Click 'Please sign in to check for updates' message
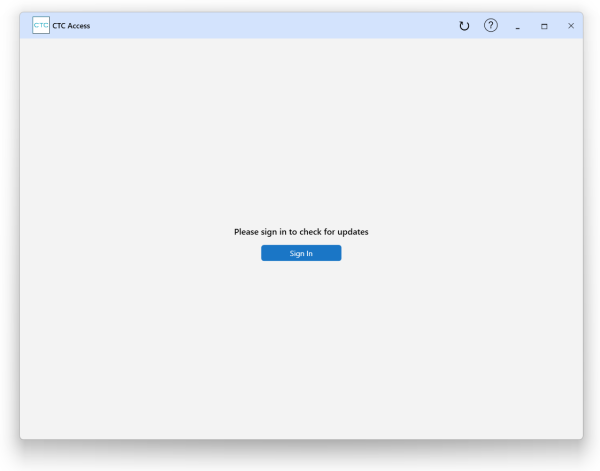600x471 pixels. point(301,232)
